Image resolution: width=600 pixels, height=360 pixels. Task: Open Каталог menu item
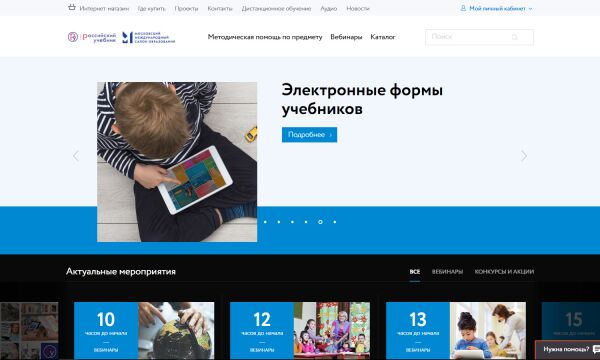[383, 37]
